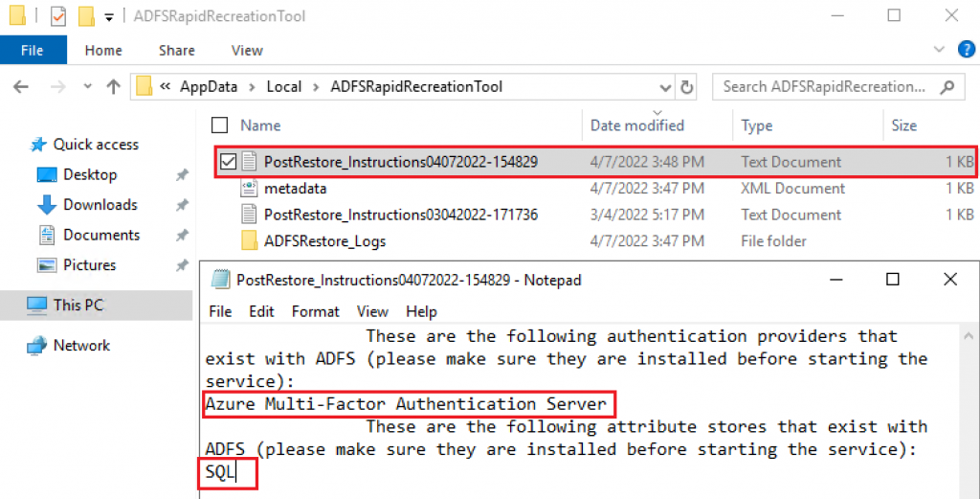This screenshot has width=980, height=499.
Task: Click the Back navigation arrow
Action: 21,87
